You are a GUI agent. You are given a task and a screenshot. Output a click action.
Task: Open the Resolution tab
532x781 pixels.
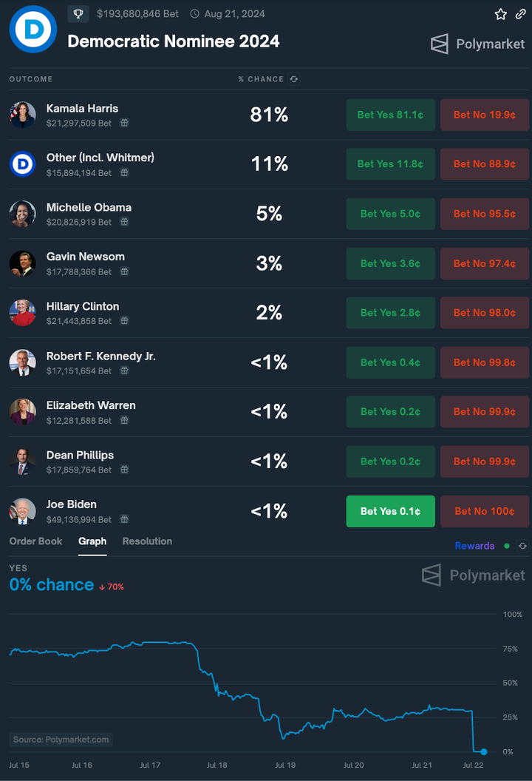pos(147,541)
